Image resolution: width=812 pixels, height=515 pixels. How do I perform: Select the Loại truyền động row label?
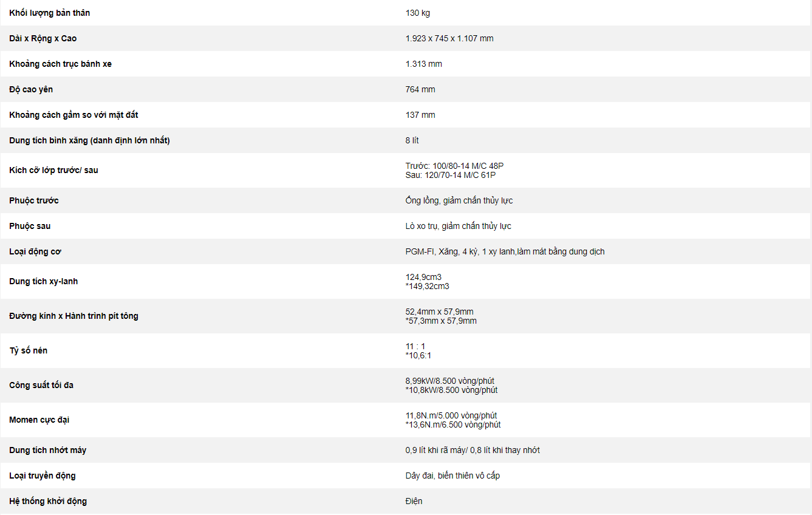(x=43, y=476)
